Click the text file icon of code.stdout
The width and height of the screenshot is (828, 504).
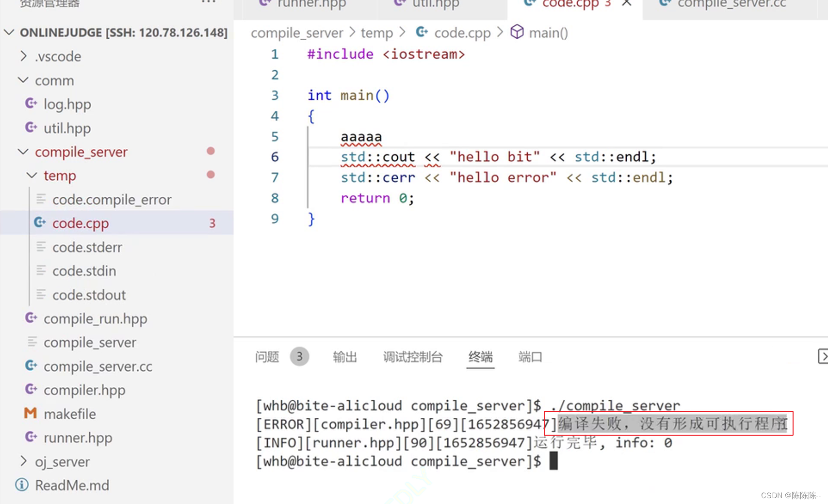(x=41, y=294)
